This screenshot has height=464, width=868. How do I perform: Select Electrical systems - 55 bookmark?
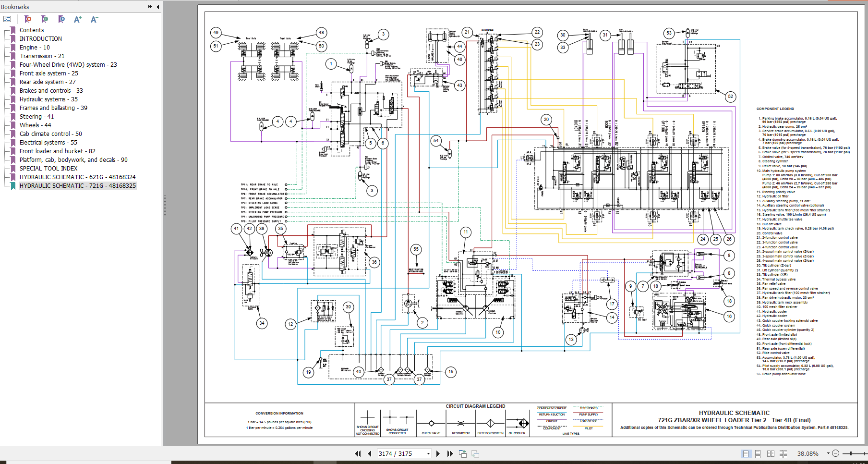48,143
